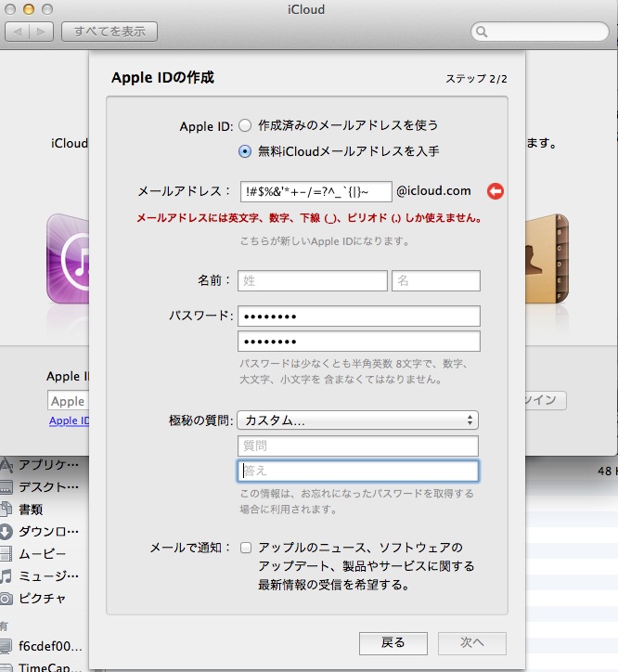Click the sign-in button in the iCloud pane
Image resolution: width=618 pixels, height=672 pixels.
pyautogui.click(x=546, y=400)
